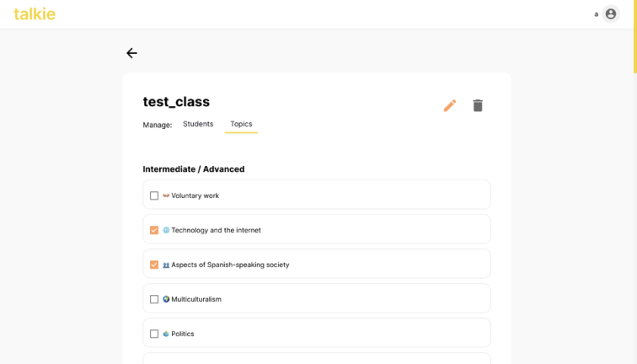Viewport: 637px width, 364px height.
Task: Click the Multiculturalism topic label
Action: point(196,299)
